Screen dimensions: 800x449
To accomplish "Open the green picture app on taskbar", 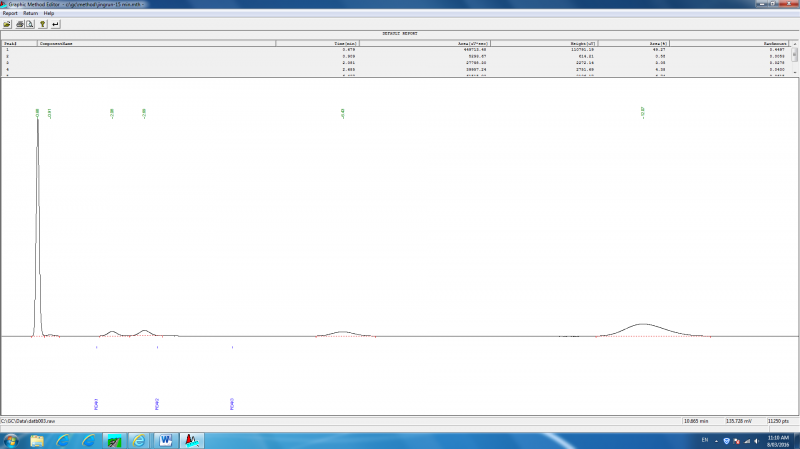I will pos(114,441).
